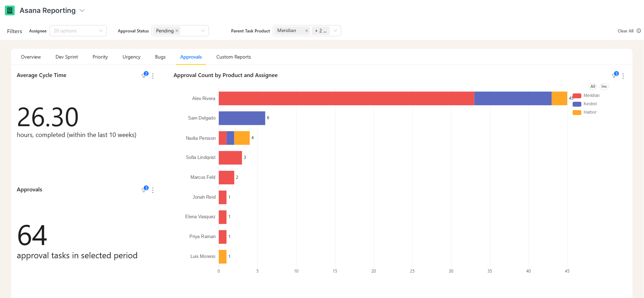Click Sofia Lindqvist's red bar

230,158
